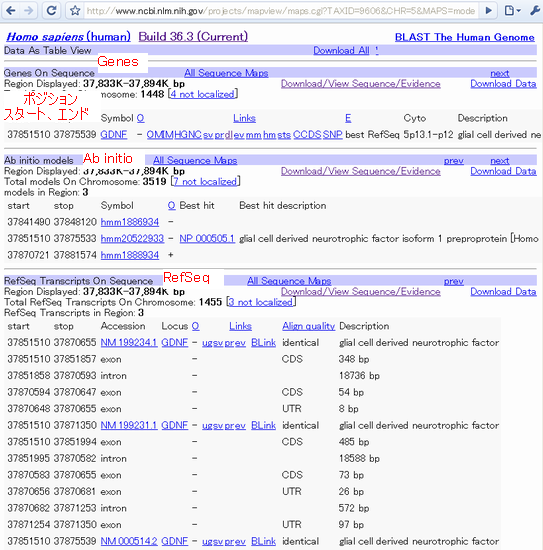
Task: Open the prev link in NM_199231.1 row
Action: pos(235,426)
